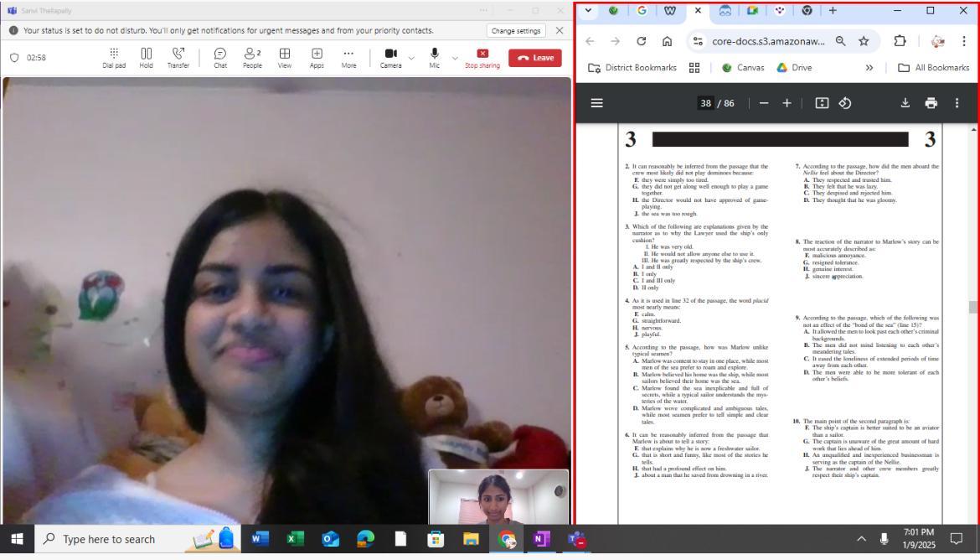Viewport: 980px width, 560px height.
Task: Expand the camera options arrow
Action: [x=411, y=58]
